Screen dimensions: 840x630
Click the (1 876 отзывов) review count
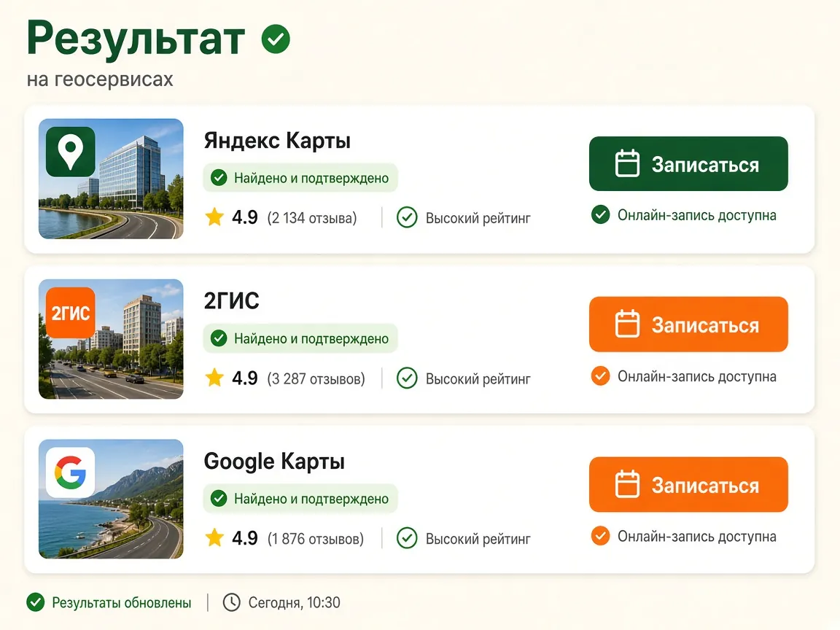316,538
